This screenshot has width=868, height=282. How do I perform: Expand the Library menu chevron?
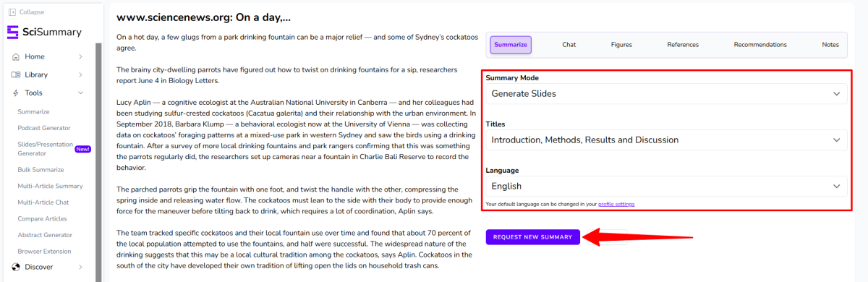tap(80, 74)
